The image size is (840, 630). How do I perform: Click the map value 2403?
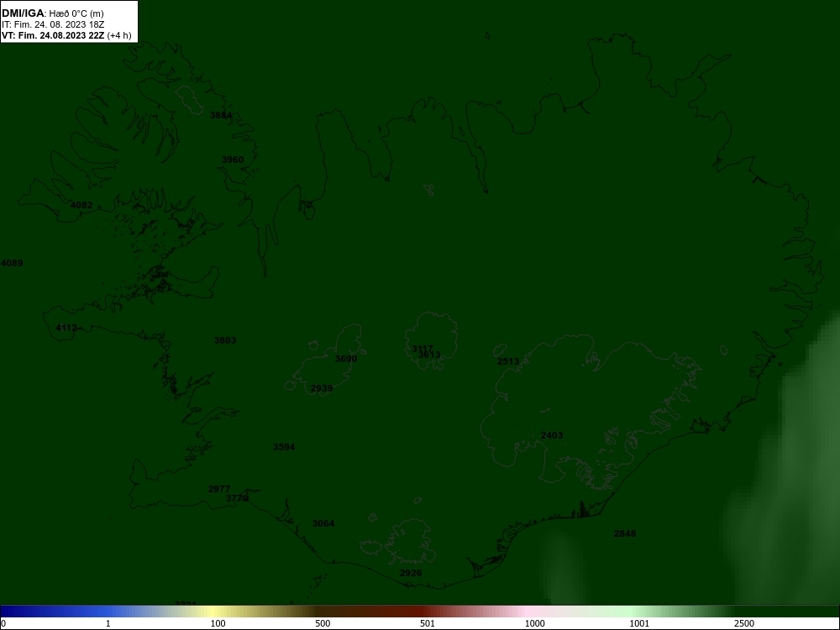click(x=552, y=435)
